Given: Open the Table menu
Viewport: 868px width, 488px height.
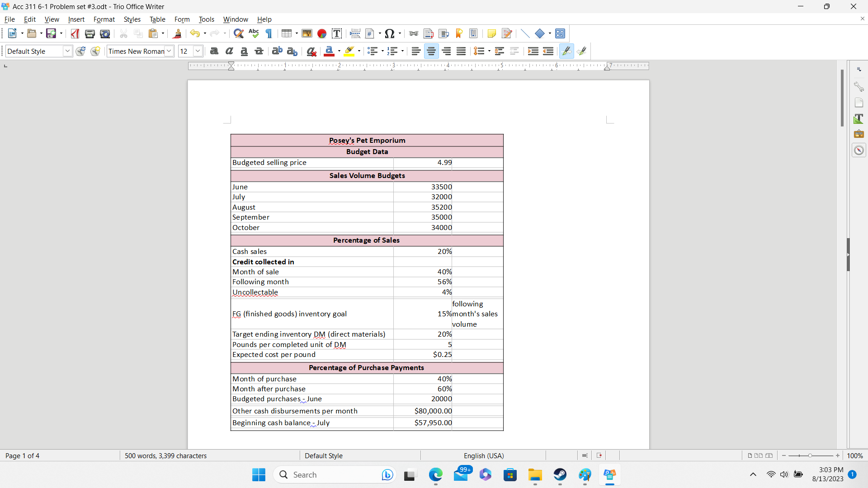Looking at the screenshot, I should click(157, 19).
